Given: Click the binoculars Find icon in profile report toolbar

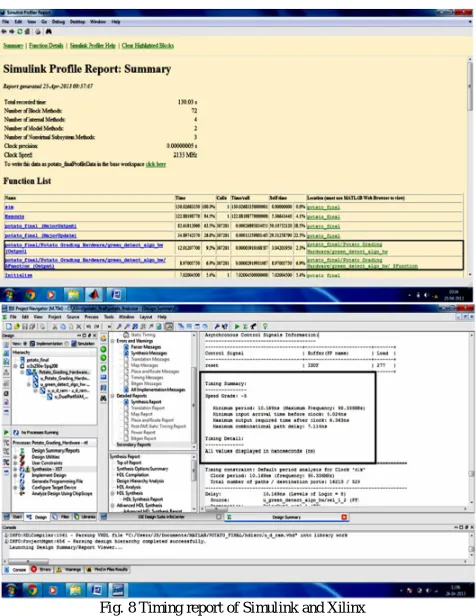Looking at the screenshot, I should pyautogui.click(x=49, y=31).
